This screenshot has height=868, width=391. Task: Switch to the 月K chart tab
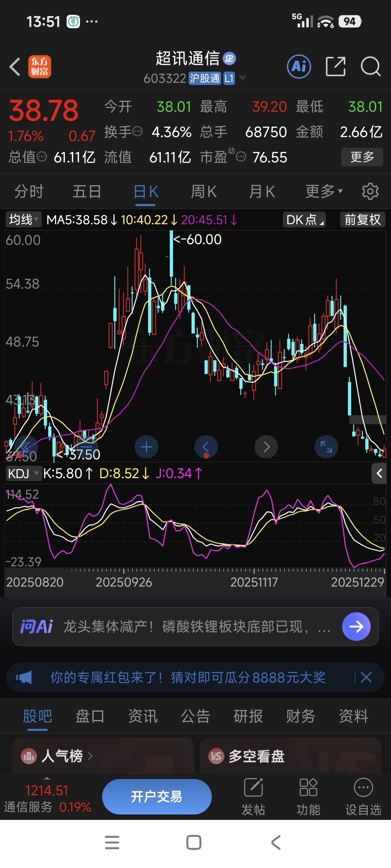[x=262, y=191]
